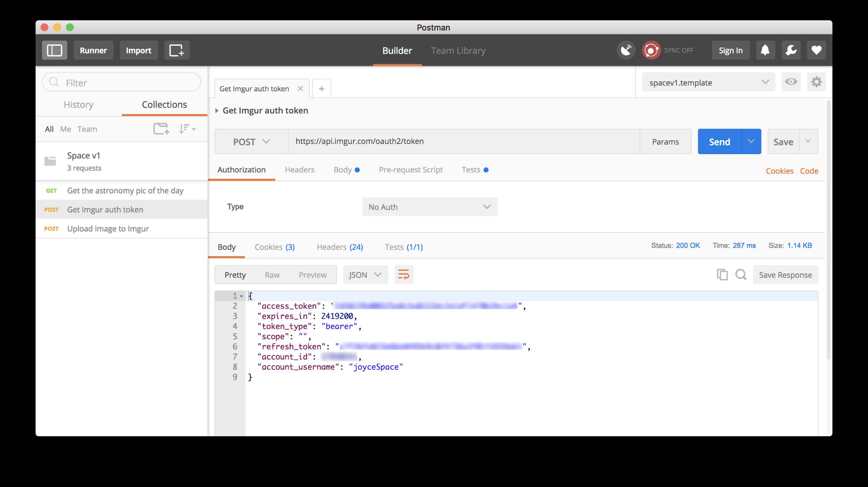Toggle the sidebar panel icon
The width and height of the screenshot is (868, 487).
(54, 50)
